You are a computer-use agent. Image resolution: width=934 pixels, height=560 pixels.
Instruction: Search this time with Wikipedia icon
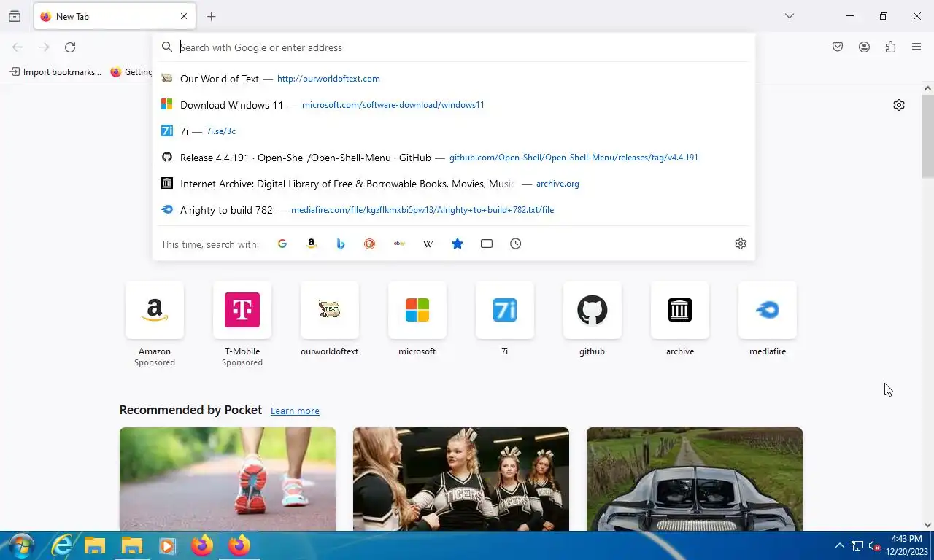(x=428, y=244)
